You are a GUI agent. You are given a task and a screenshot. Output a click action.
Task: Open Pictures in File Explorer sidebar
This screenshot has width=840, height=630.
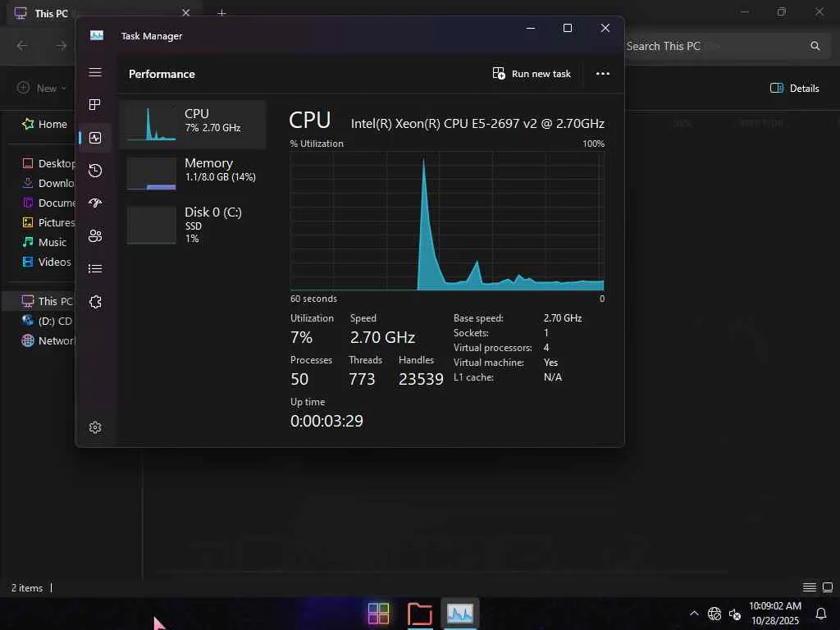pyautogui.click(x=48, y=222)
